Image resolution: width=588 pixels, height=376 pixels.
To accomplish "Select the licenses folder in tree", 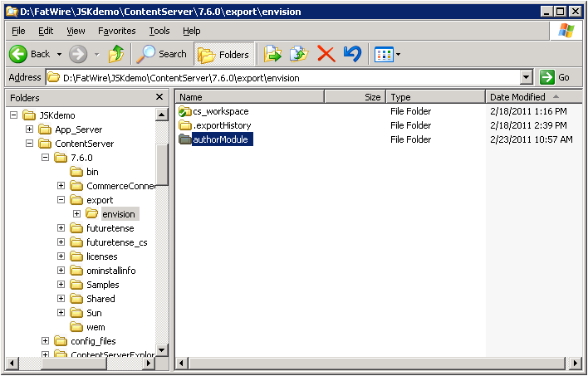I will pos(94,256).
